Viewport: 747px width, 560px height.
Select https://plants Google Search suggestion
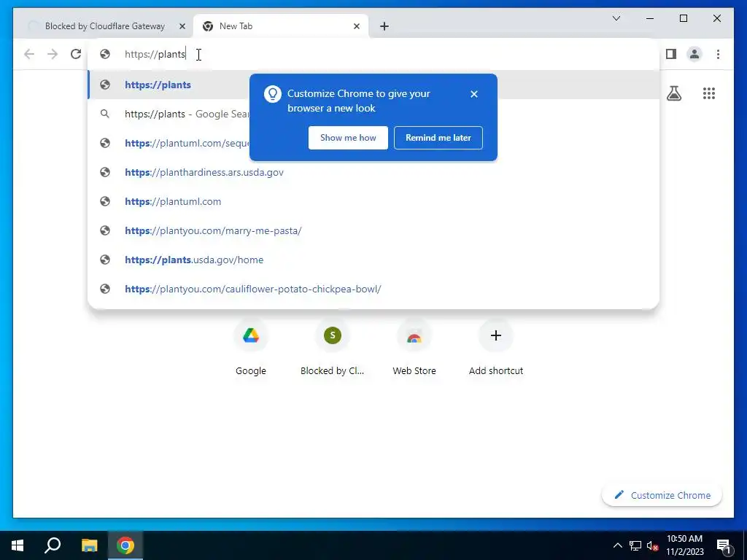[373, 114]
